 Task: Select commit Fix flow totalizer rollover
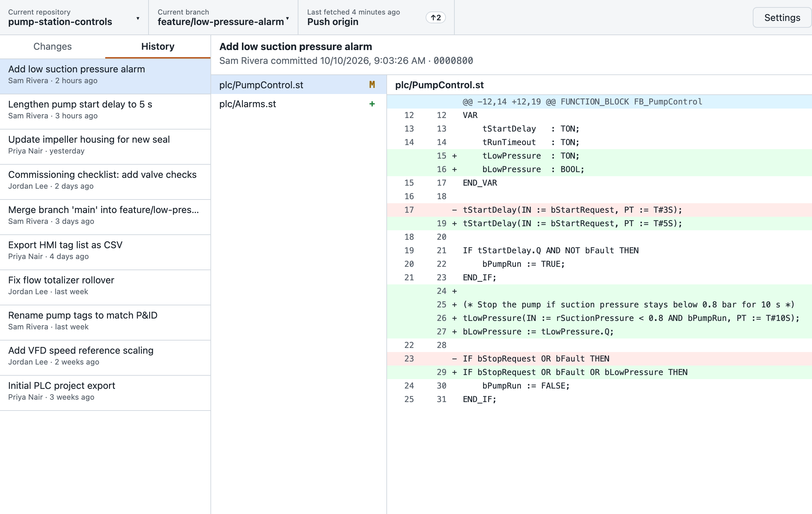[x=105, y=287]
